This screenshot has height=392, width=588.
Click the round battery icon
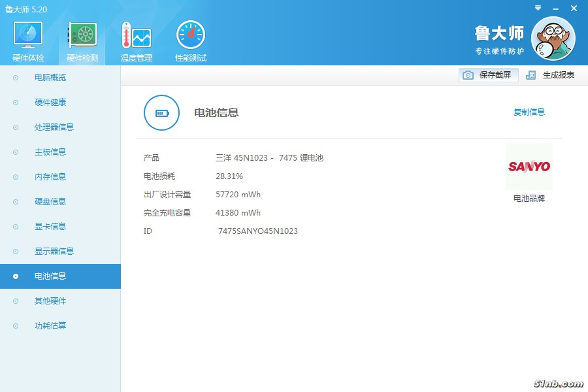(x=161, y=112)
